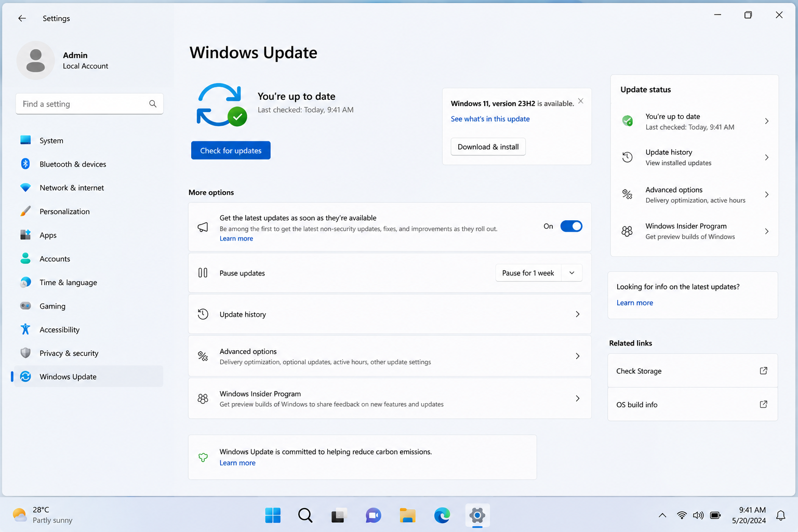Click the Bluetooth icon in sidebar
Viewport: 798px width, 532px height.
tap(25, 164)
